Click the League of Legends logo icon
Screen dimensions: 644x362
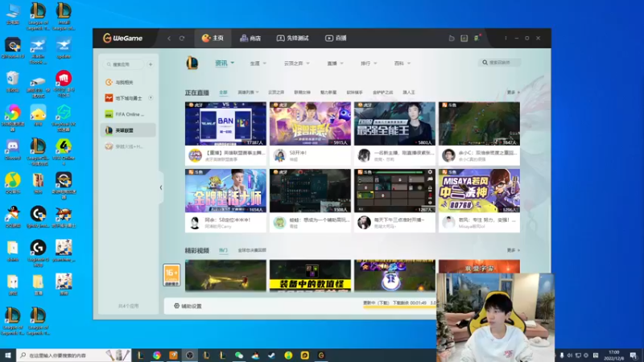coord(192,63)
